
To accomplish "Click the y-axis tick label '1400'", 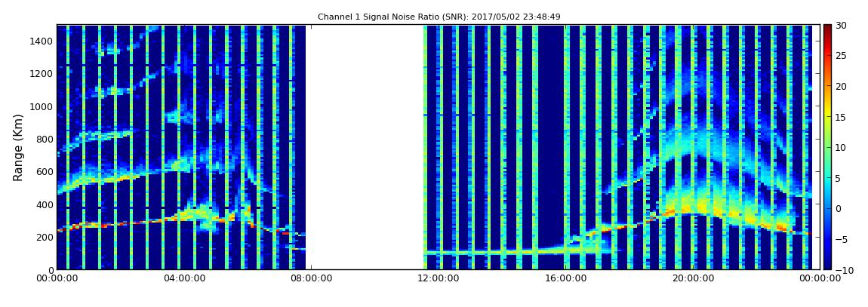I will (42, 41).
